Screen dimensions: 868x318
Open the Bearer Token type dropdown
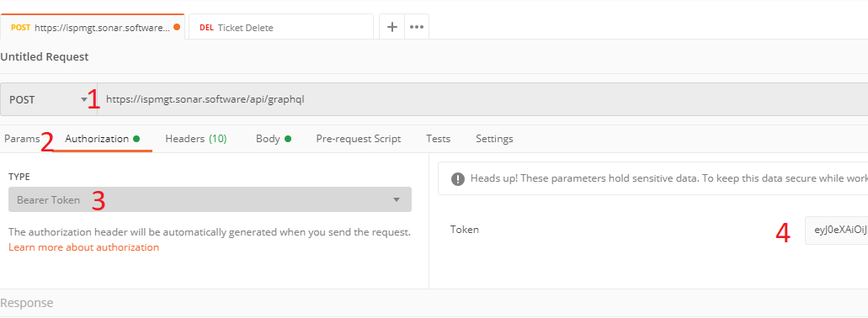(210, 199)
